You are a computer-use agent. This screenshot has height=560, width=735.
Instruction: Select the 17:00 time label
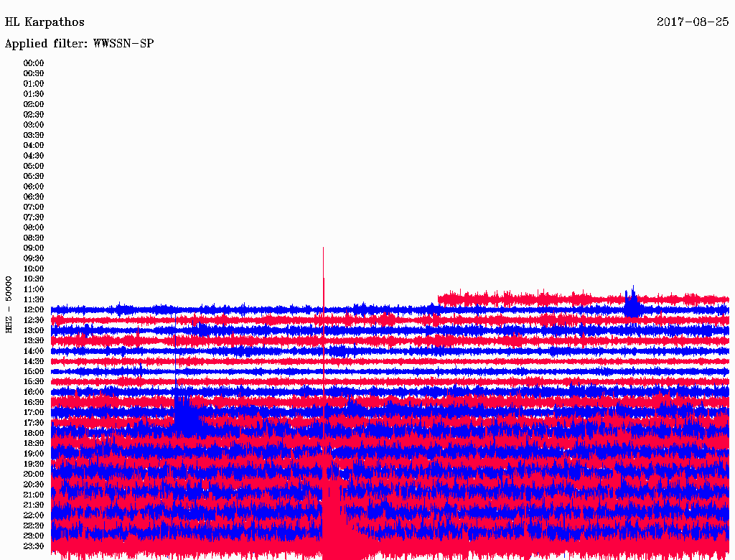(34, 412)
